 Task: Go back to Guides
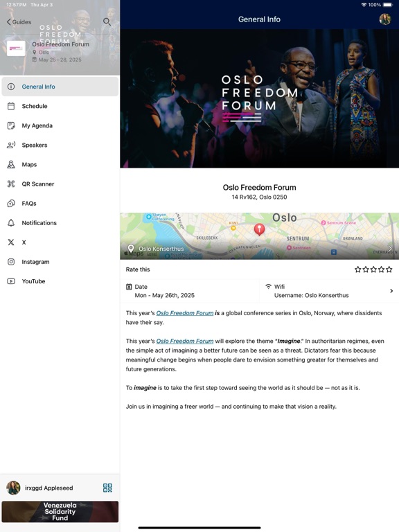(19, 22)
